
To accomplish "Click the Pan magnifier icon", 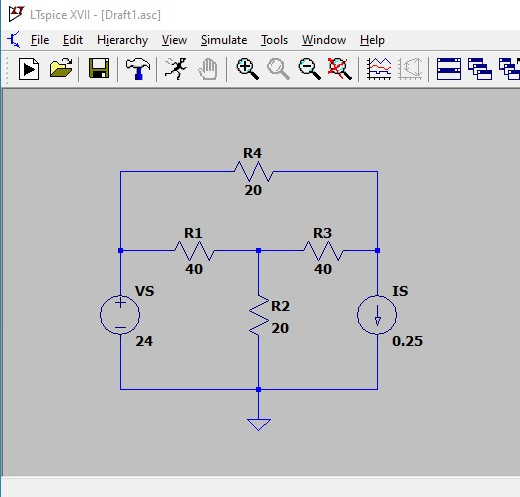I will coord(278,69).
